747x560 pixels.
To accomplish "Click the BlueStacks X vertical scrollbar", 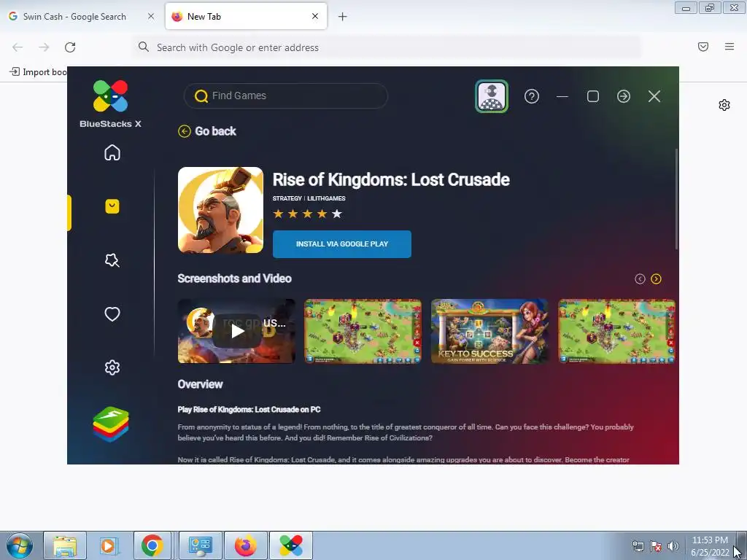I will (676, 198).
